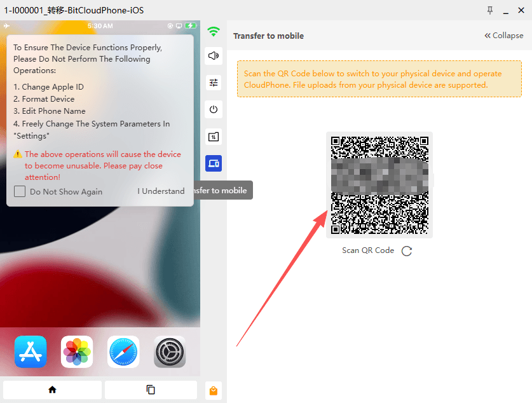The image size is (532, 403).
Task: Pin the window on top
Action: click(490, 11)
